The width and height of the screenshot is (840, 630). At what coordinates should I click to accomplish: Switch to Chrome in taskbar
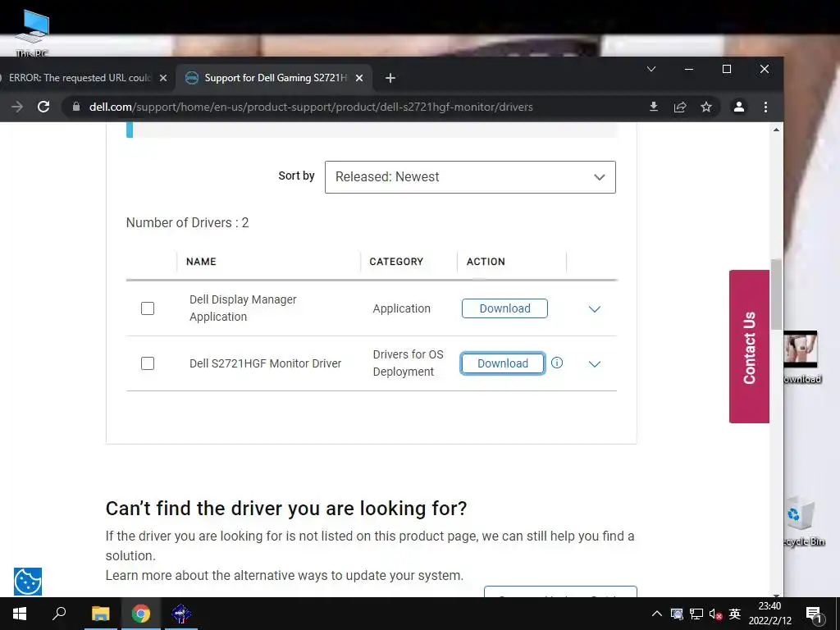[141, 614]
